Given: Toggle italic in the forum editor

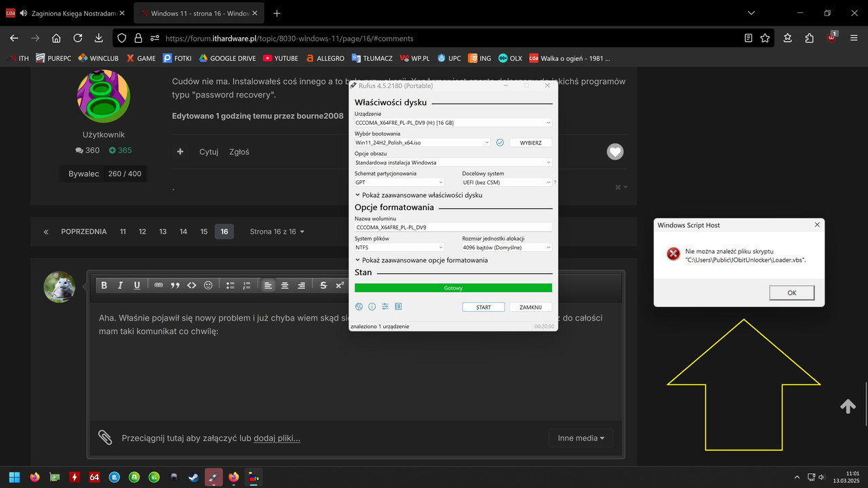Looking at the screenshot, I should (121, 285).
